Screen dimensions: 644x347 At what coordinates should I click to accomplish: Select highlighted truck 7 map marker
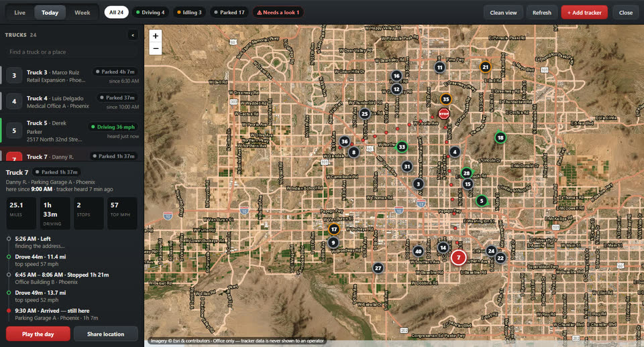(458, 258)
